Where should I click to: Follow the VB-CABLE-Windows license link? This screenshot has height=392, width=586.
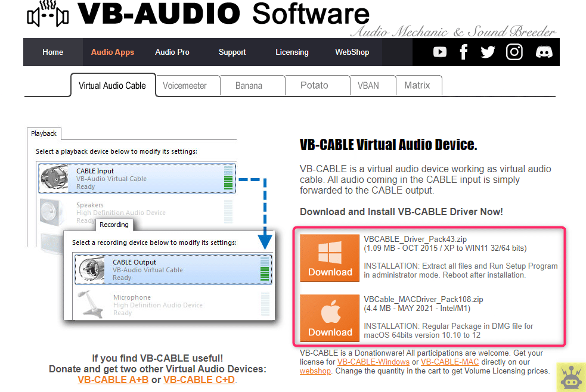[373, 362]
